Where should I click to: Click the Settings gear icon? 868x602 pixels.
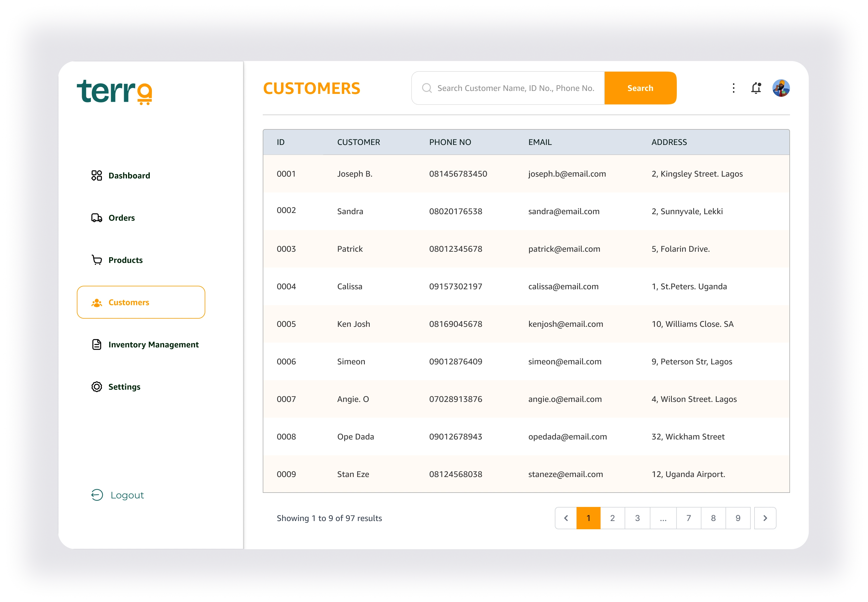point(96,387)
